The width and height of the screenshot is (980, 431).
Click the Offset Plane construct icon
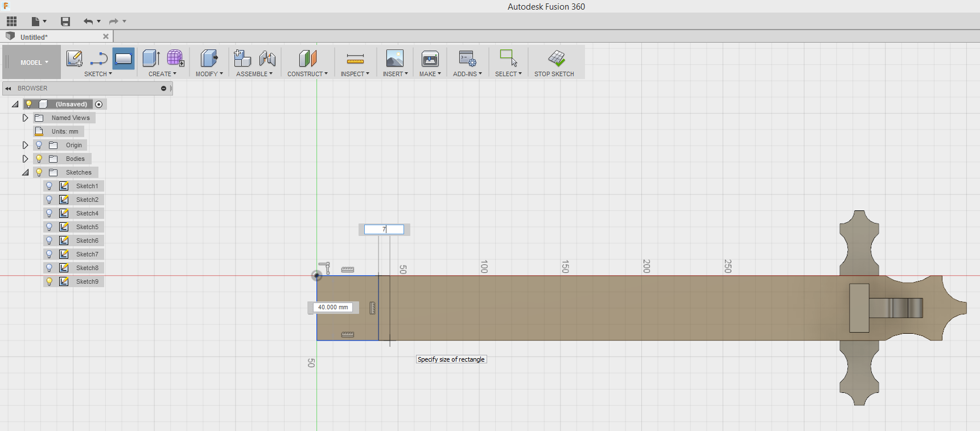[307, 58]
